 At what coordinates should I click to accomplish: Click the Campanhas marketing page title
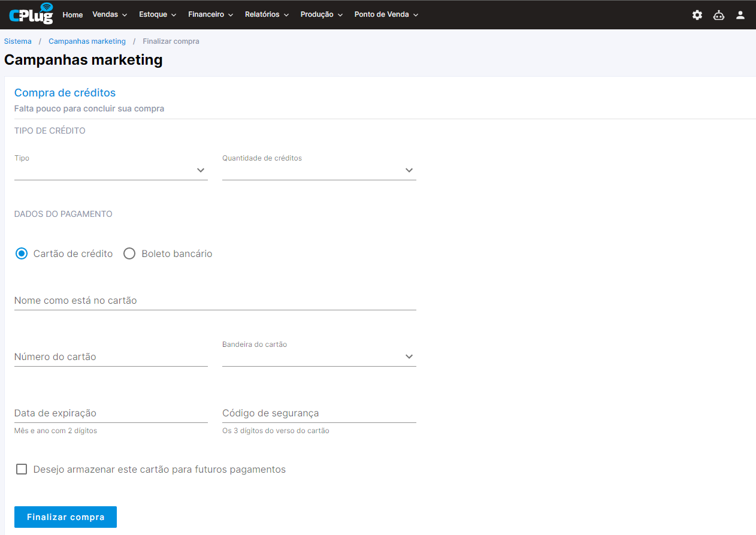click(x=83, y=60)
